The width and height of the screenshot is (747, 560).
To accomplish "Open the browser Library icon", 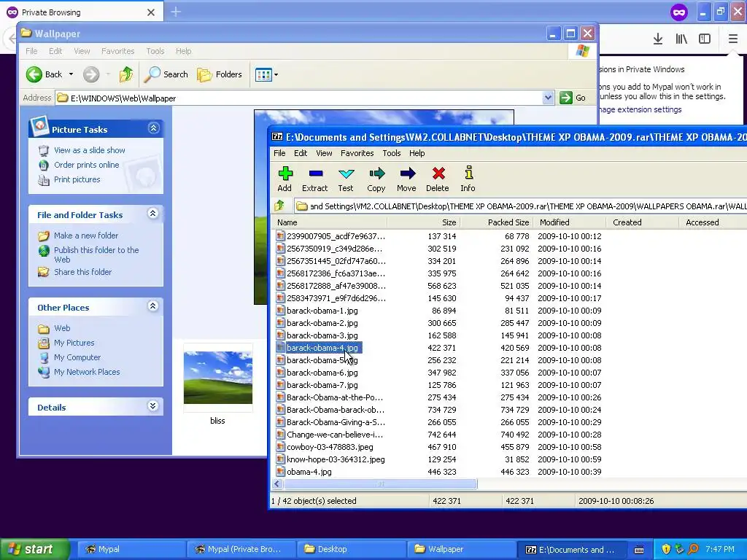I will click(x=681, y=39).
